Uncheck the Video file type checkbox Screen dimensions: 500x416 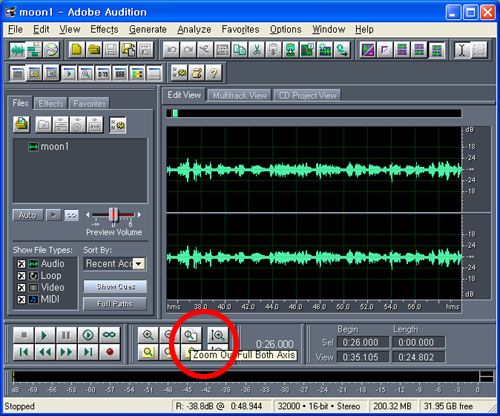(21, 287)
